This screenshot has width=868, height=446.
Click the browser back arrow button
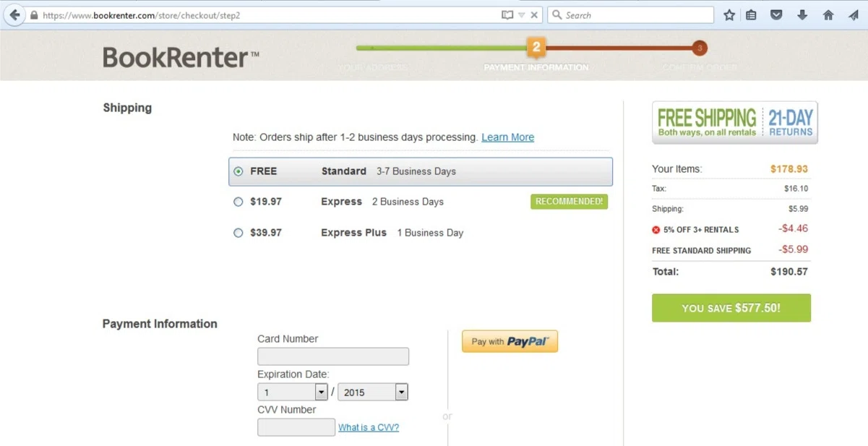pyautogui.click(x=14, y=14)
